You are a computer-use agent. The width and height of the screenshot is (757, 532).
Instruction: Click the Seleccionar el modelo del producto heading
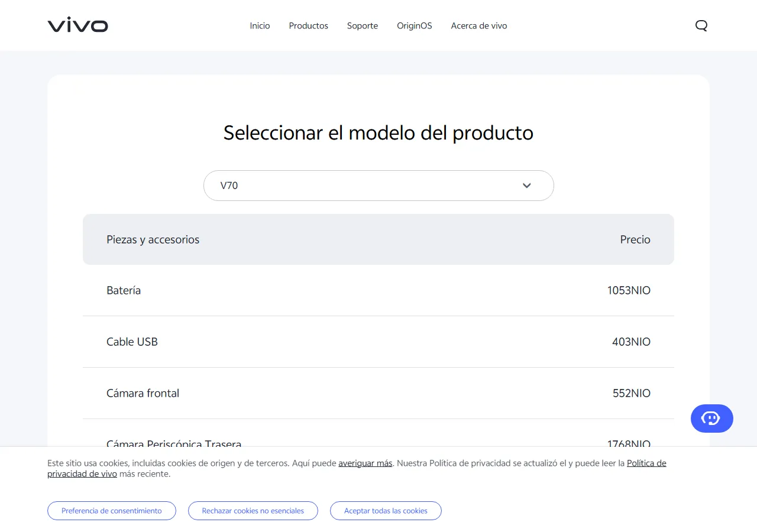pos(378,133)
